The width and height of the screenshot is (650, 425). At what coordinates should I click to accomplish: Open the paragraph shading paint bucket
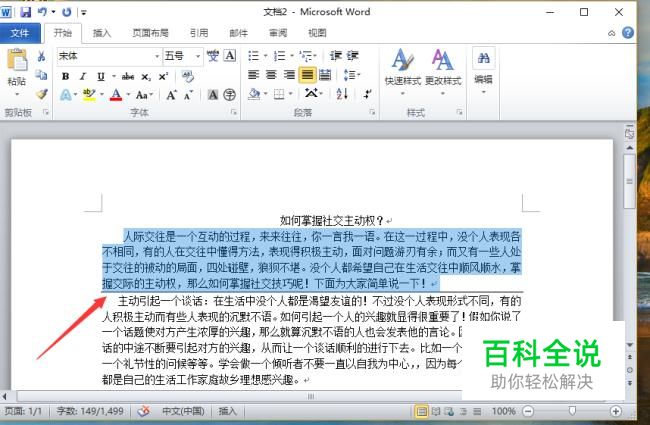[253, 95]
